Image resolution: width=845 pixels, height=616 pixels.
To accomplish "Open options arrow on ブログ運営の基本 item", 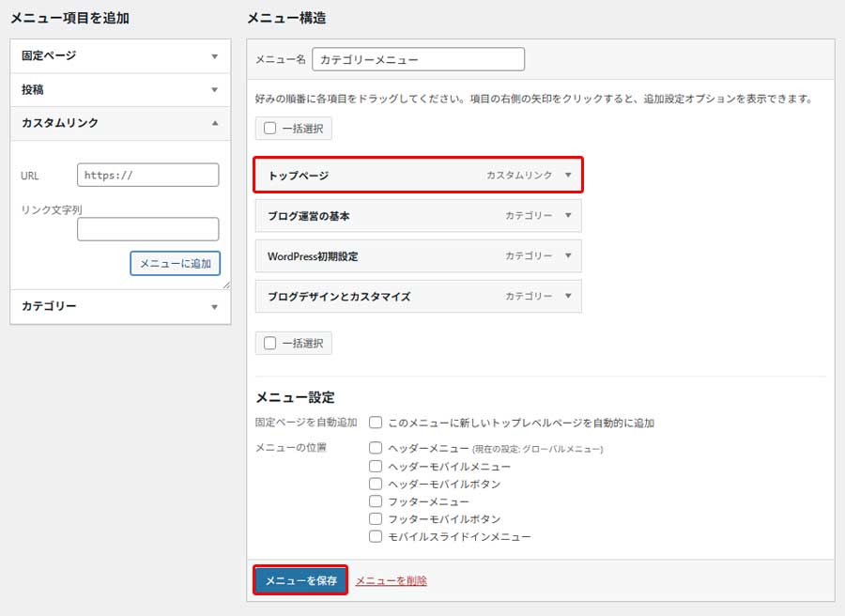I will pyautogui.click(x=567, y=215).
